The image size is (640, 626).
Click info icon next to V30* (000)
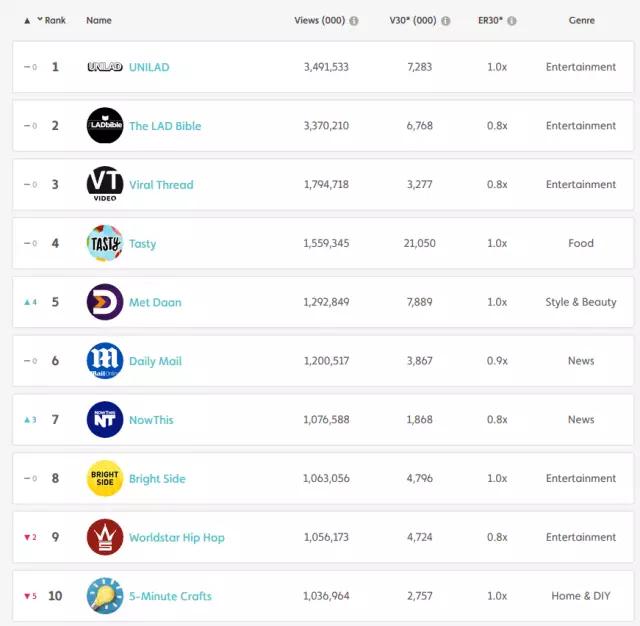coord(445,20)
